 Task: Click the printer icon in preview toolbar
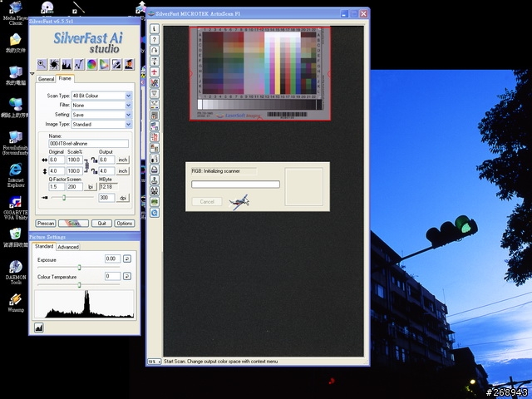coord(155,170)
